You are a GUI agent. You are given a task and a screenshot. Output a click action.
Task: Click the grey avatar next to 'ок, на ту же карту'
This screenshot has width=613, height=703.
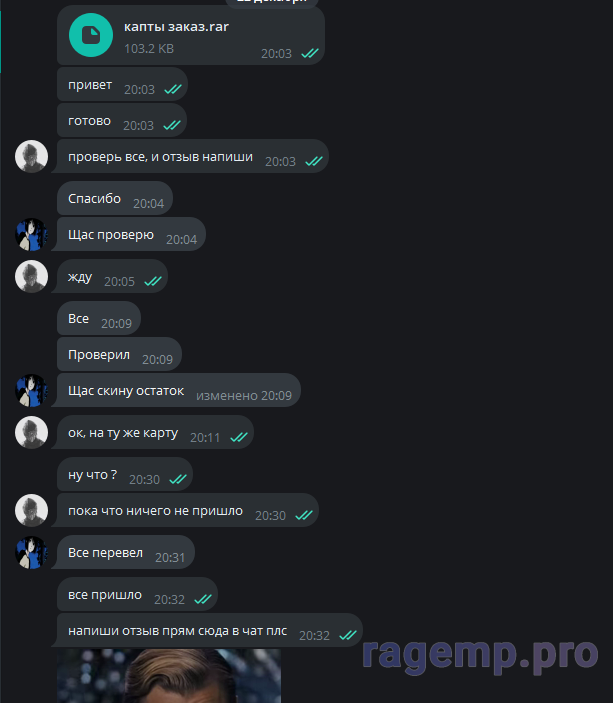pos(31,432)
